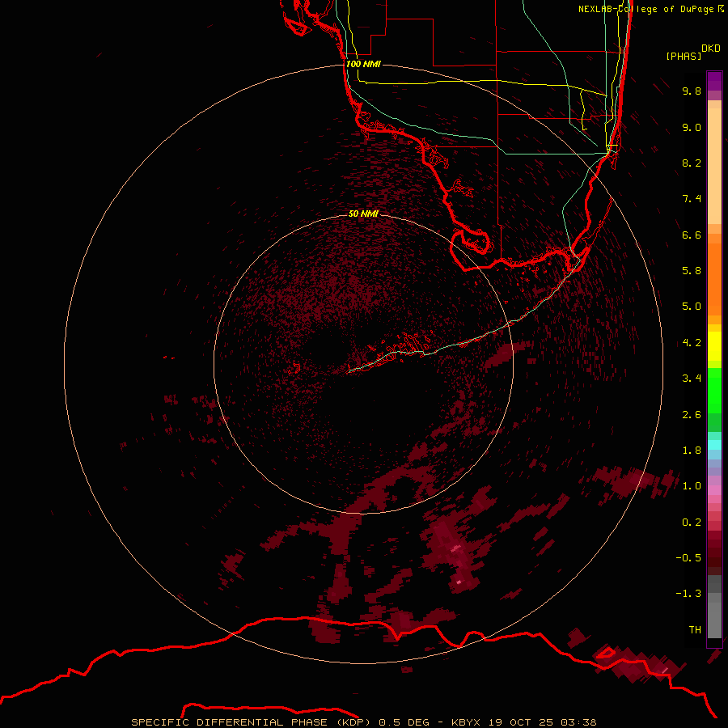The height and width of the screenshot is (728, 728).
Task: Click the 8.2 legend value
Action: click(692, 163)
